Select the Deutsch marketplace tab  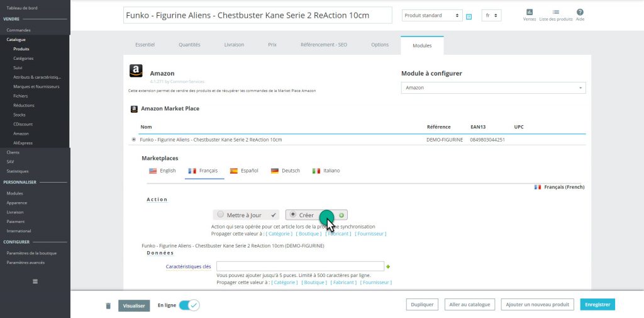[286, 171]
